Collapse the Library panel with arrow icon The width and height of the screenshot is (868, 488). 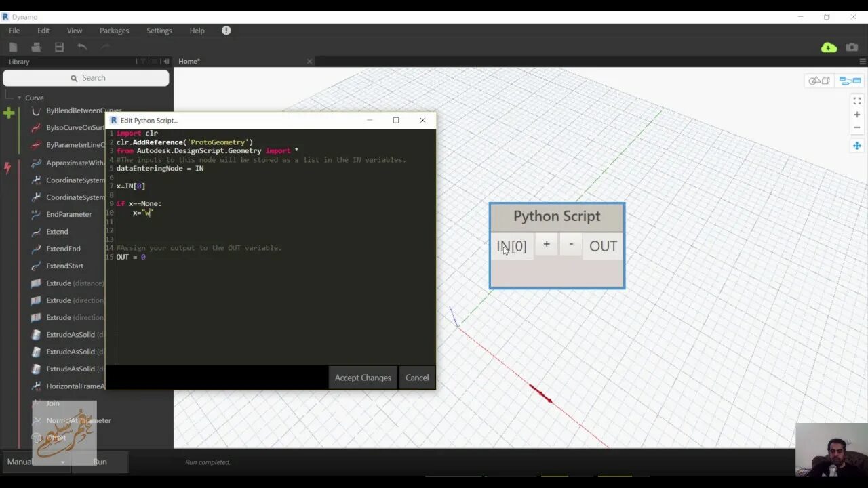(x=166, y=61)
